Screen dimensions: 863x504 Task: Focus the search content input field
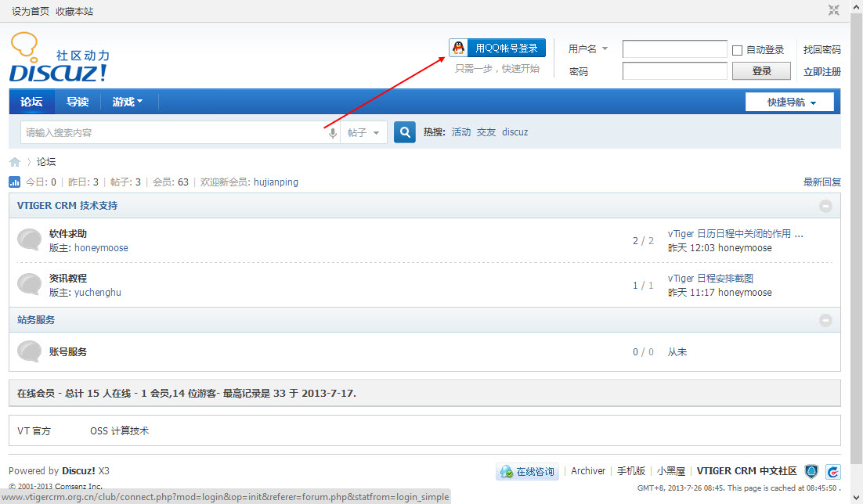coord(173,132)
